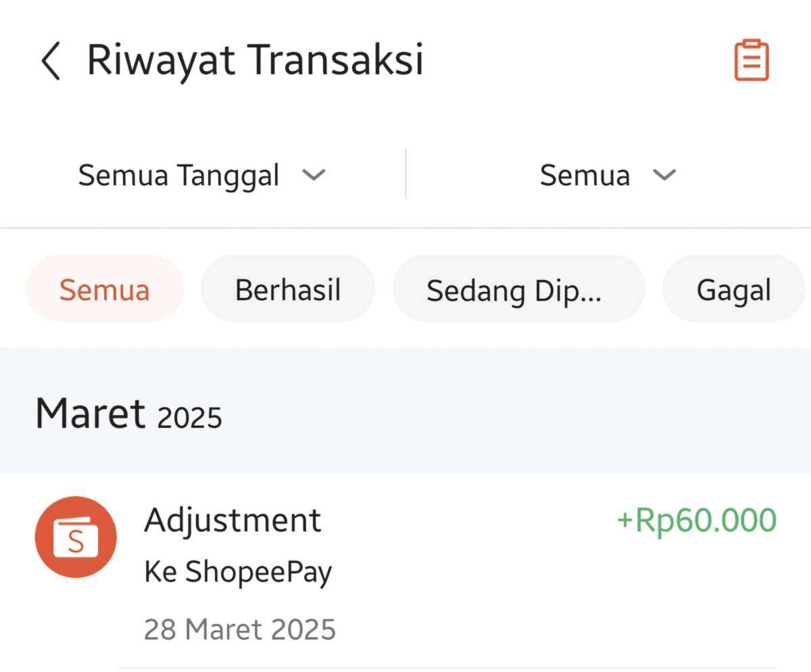Open the Adjustment transaction title

point(232,520)
